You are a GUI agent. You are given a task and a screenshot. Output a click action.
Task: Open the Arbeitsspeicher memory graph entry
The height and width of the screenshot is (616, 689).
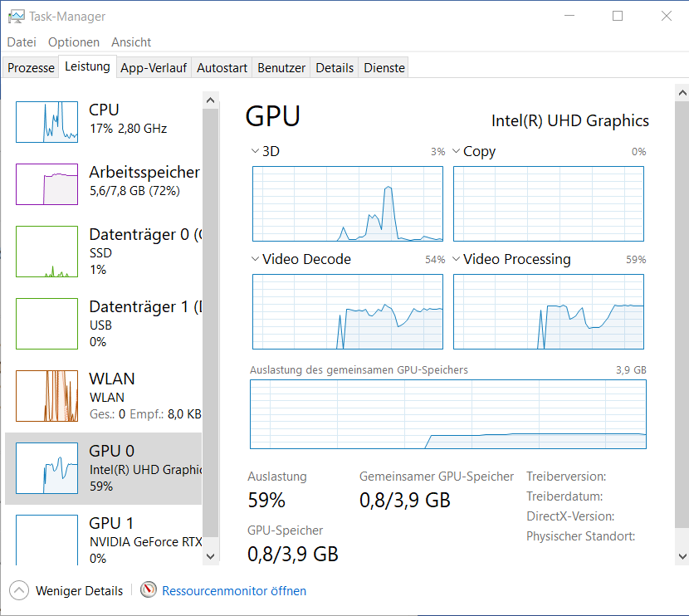(x=46, y=183)
